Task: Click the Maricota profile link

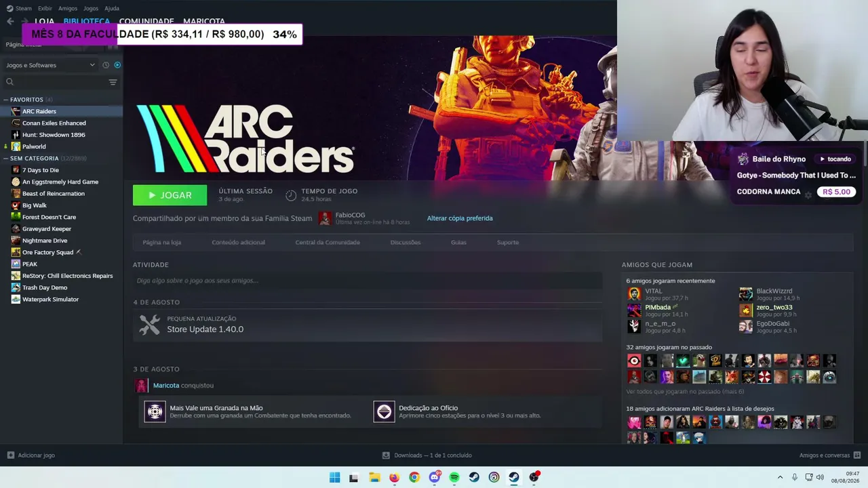Action: tap(166, 386)
